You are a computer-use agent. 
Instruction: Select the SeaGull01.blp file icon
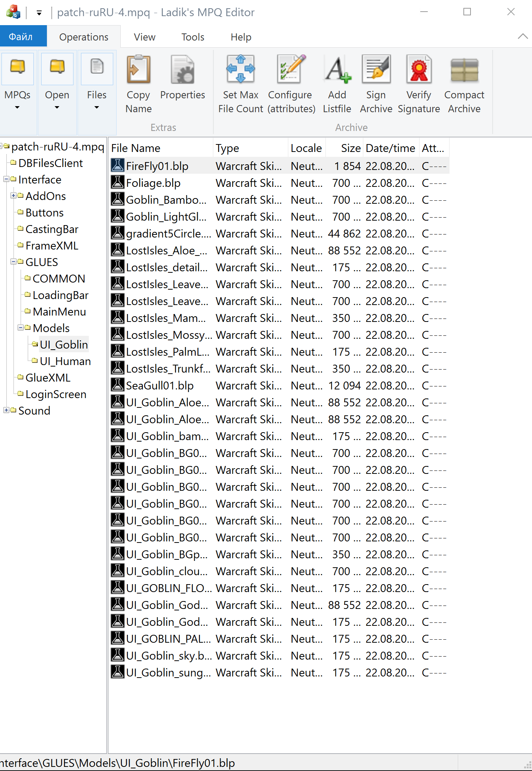click(x=118, y=385)
